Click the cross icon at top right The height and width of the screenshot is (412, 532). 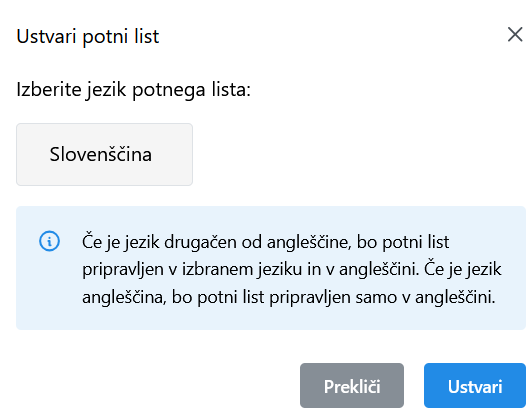[515, 35]
